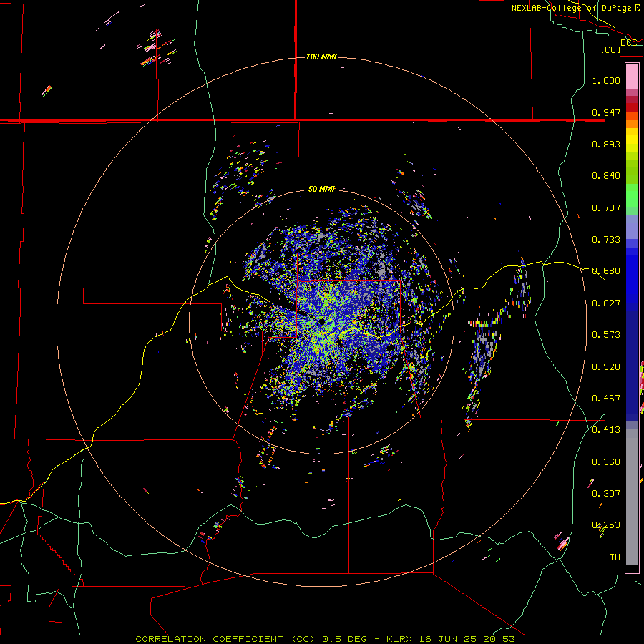The image size is (644, 644).
Task: Select the 0.787 scale value
Action: pos(606,208)
